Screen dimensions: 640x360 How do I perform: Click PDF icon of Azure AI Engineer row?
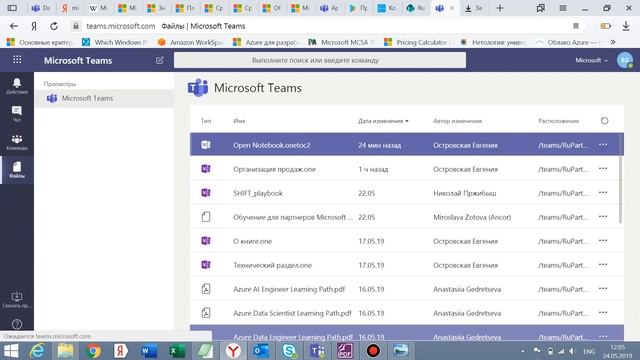tap(206, 289)
